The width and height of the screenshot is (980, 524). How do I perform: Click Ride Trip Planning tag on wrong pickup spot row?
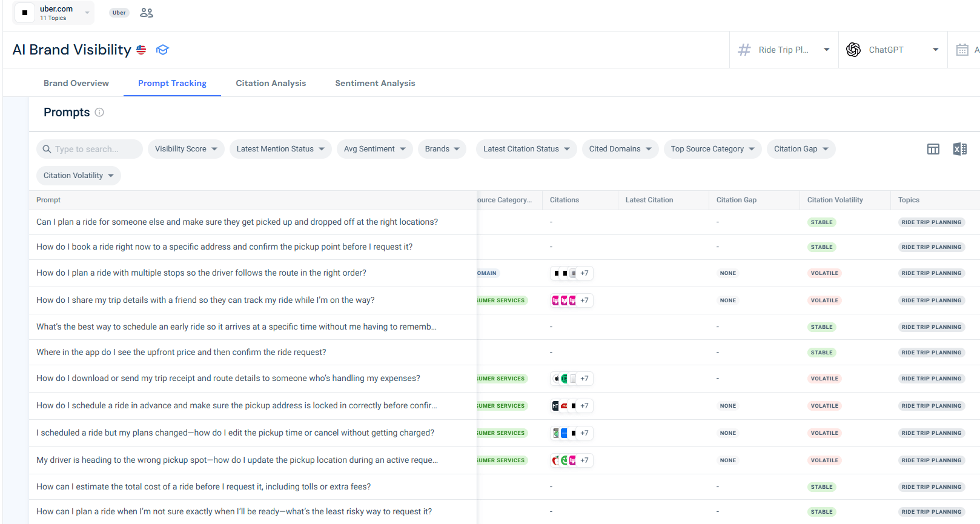[932, 460]
